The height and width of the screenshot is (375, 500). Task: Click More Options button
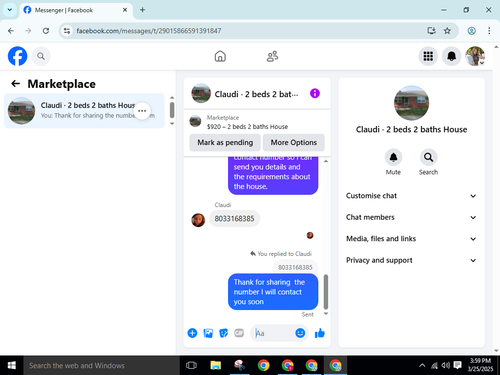point(294,142)
